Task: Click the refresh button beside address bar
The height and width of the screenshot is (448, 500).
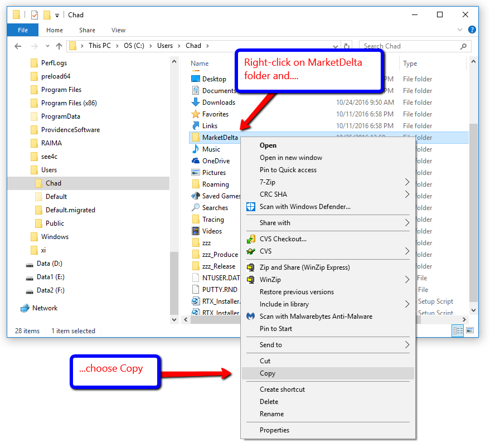Action: click(x=347, y=46)
